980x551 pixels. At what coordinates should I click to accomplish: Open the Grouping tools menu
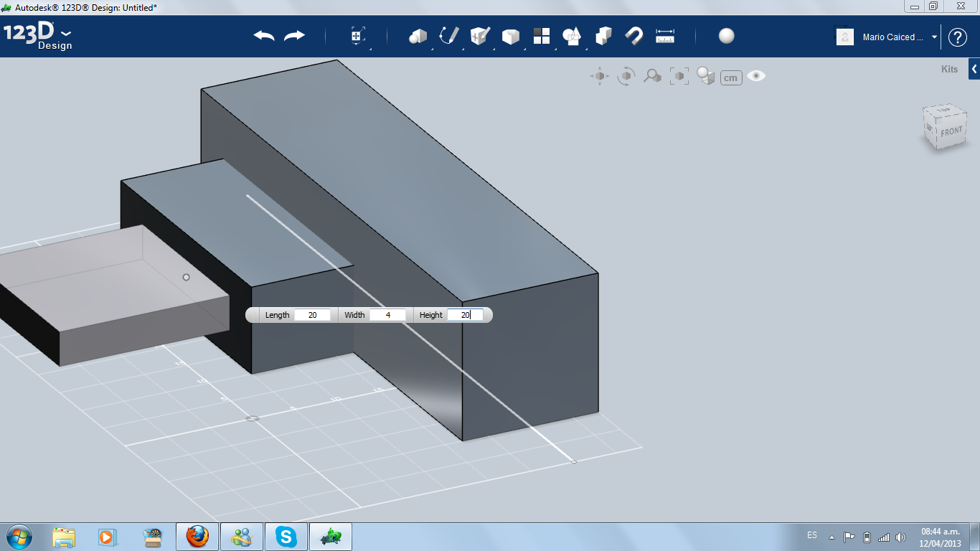(x=572, y=36)
